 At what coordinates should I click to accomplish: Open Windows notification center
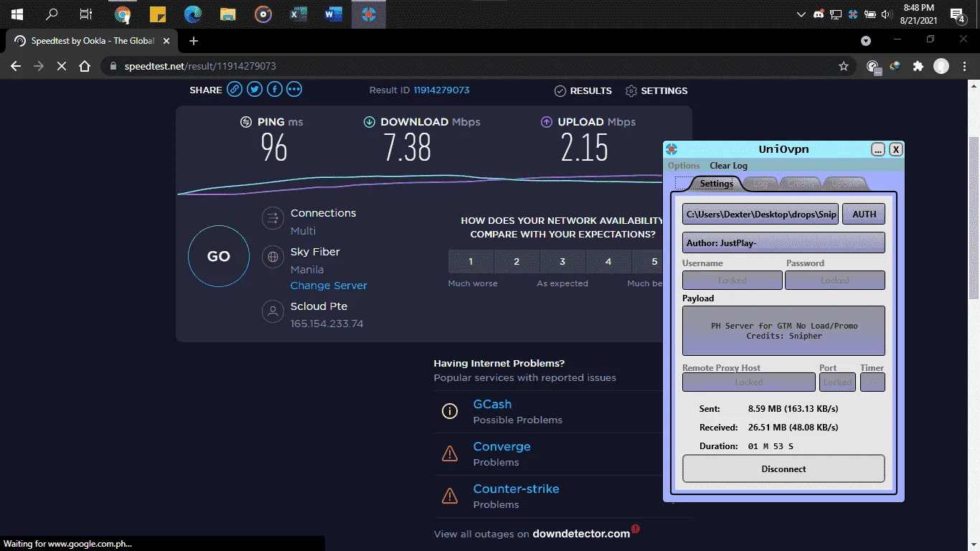[x=957, y=14]
